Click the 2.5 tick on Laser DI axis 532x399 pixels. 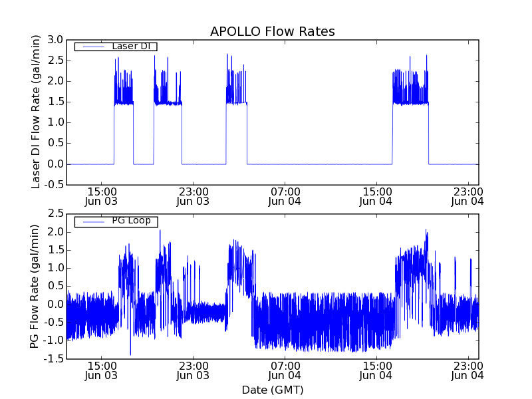55,61
